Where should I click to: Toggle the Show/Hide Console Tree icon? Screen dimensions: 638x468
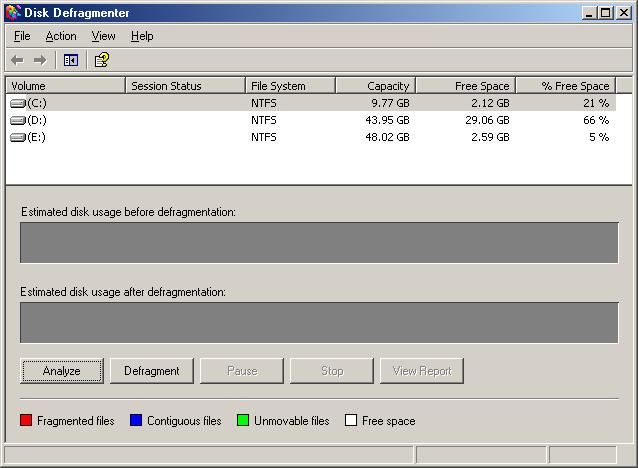(x=71, y=61)
